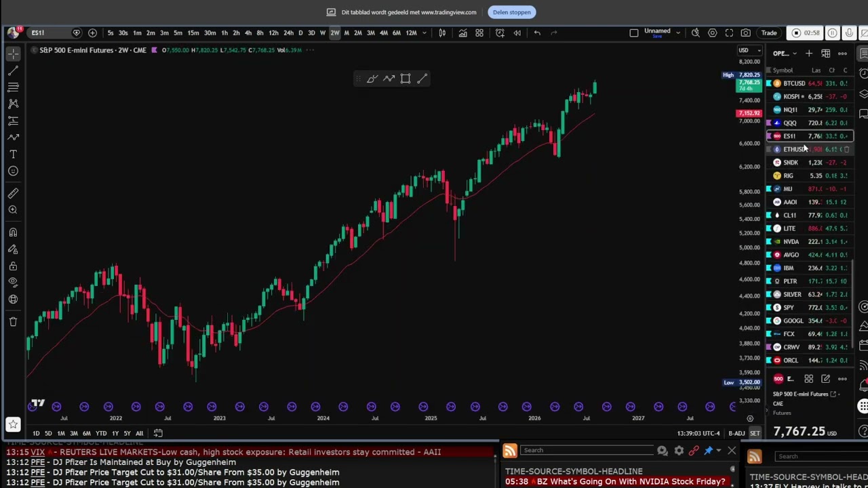Click the news feed Search field
868x488 pixels.
click(587, 450)
